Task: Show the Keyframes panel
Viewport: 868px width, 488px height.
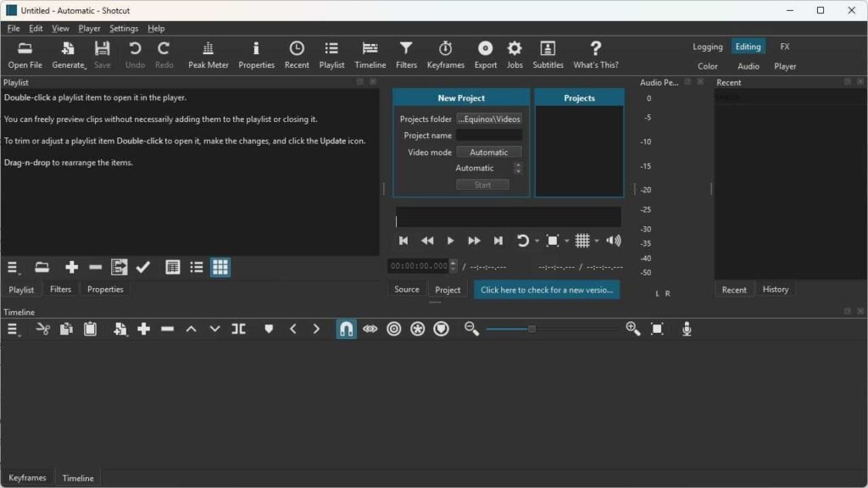Action: pos(445,55)
